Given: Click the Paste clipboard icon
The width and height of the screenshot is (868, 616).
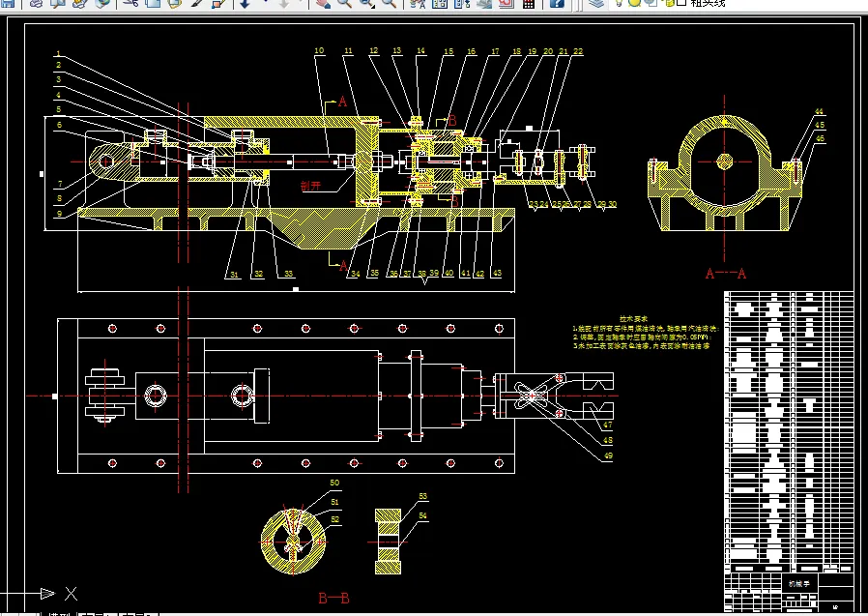Looking at the screenshot, I should coord(175,3).
